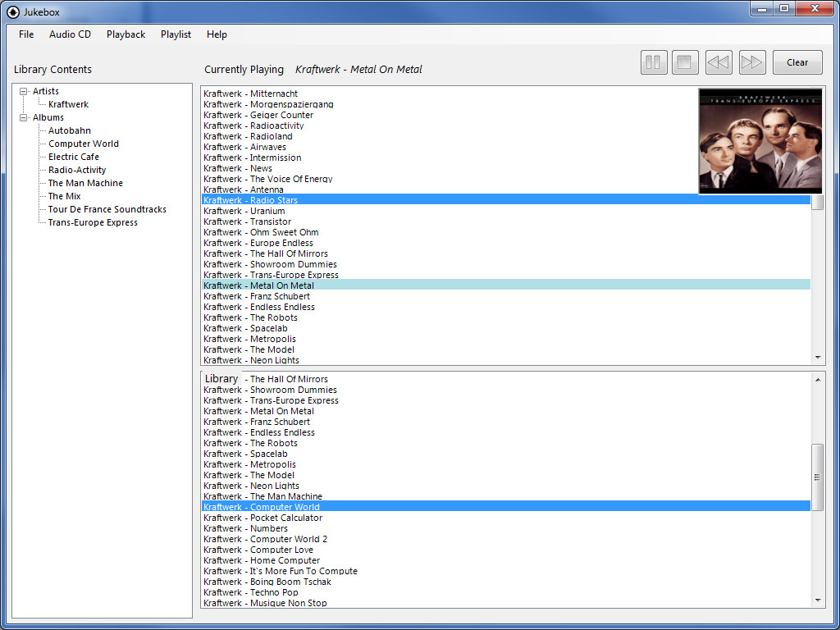Select Transistor in the playlist
The width and height of the screenshot is (840, 630).
248,221
